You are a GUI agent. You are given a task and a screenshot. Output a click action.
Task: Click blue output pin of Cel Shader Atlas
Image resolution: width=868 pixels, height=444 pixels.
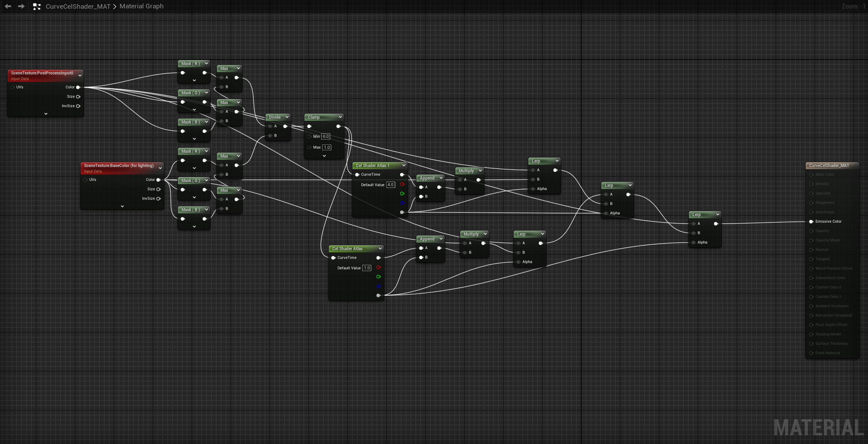click(x=378, y=286)
